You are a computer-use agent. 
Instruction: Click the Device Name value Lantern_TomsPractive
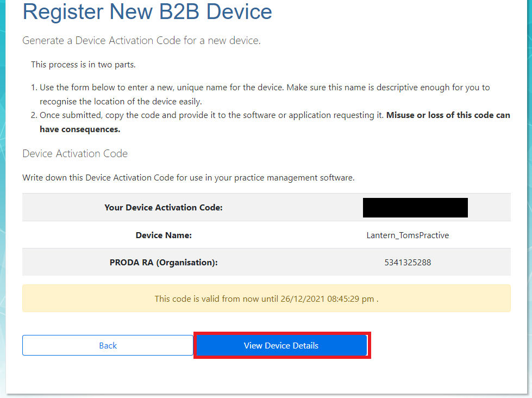[409, 235]
